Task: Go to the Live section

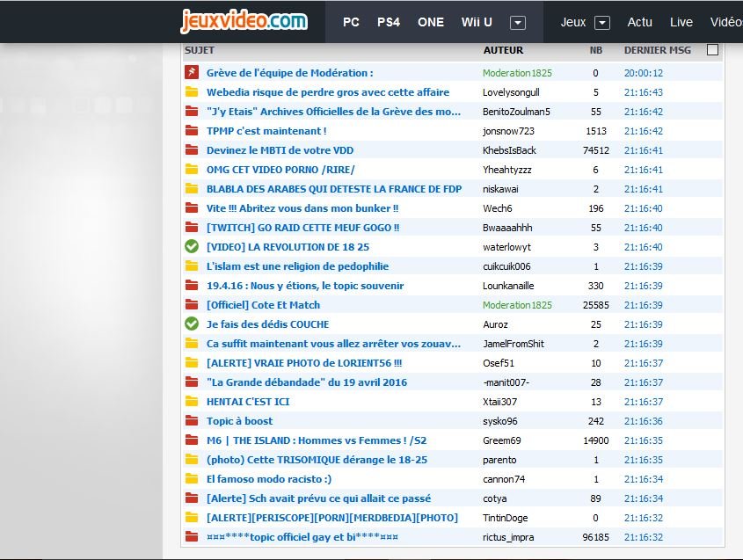Action: [x=681, y=22]
